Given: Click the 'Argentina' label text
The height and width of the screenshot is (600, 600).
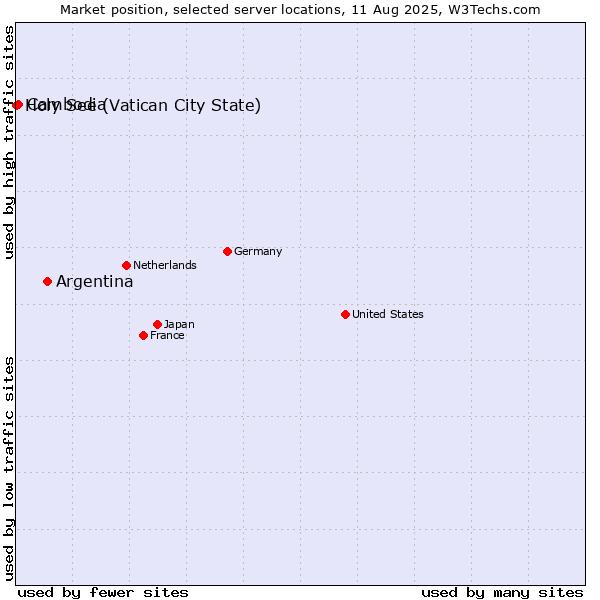Looking at the screenshot, I should (x=95, y=282).
